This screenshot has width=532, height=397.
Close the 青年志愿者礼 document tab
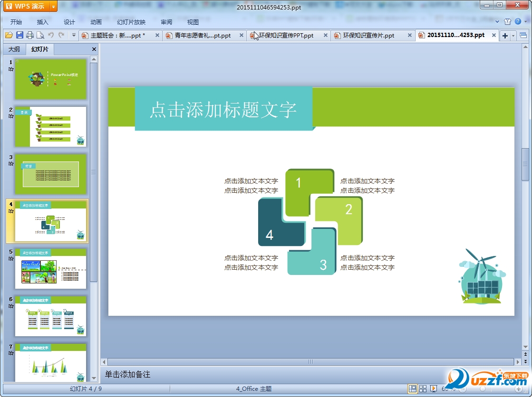(242, 35)
